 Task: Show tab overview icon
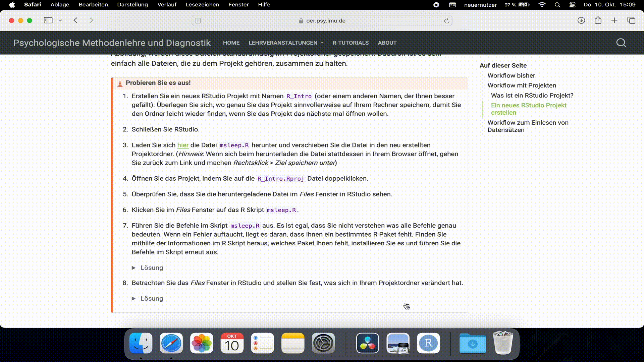pos(631,20)
